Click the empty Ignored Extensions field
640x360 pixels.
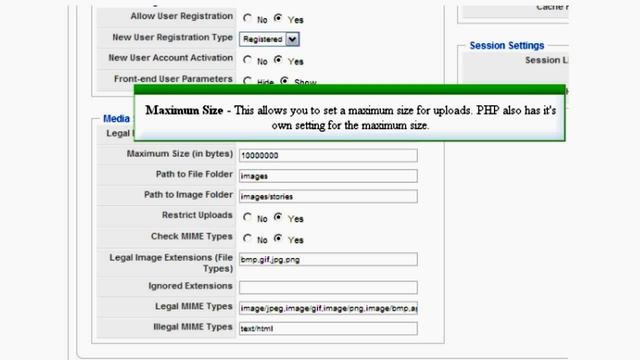[328, 287]
